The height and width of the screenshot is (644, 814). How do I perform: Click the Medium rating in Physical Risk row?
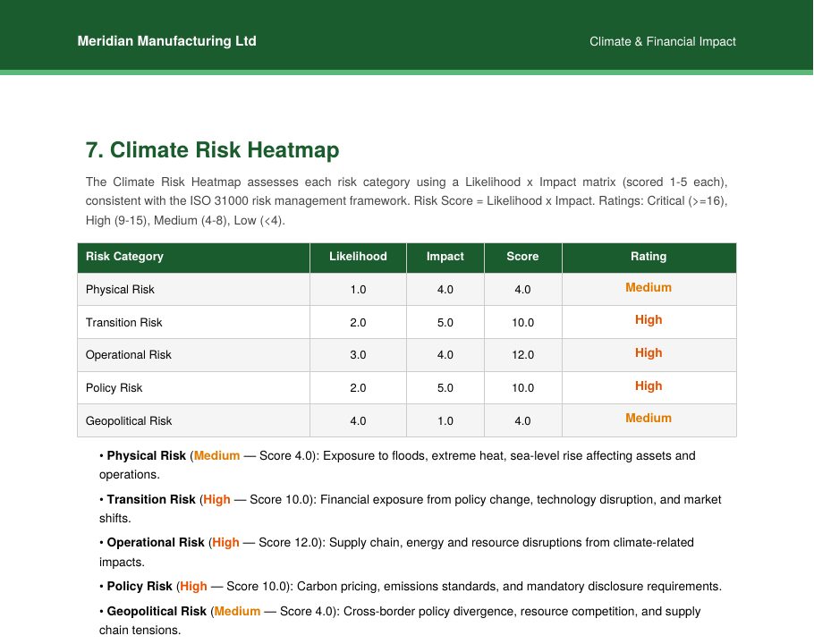649,287
